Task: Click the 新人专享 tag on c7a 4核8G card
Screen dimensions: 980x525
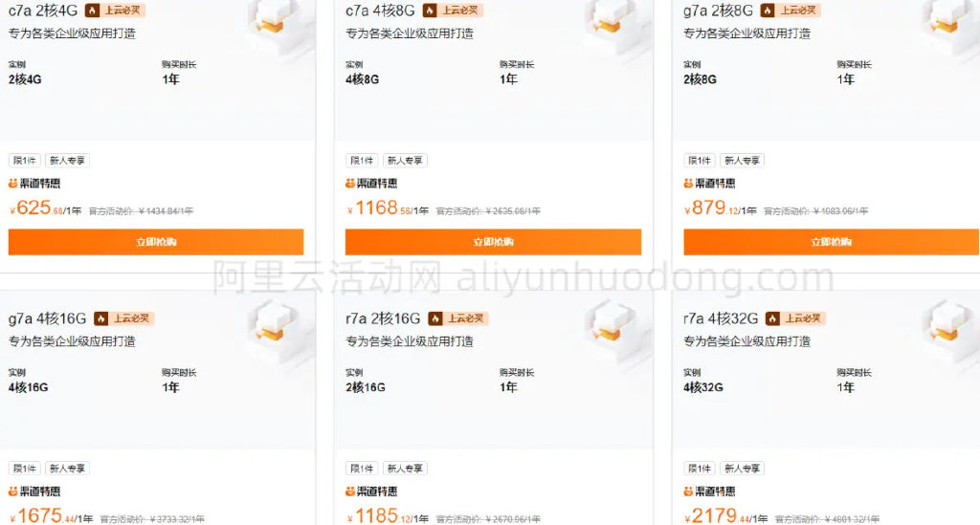Action: pos(405,161)
